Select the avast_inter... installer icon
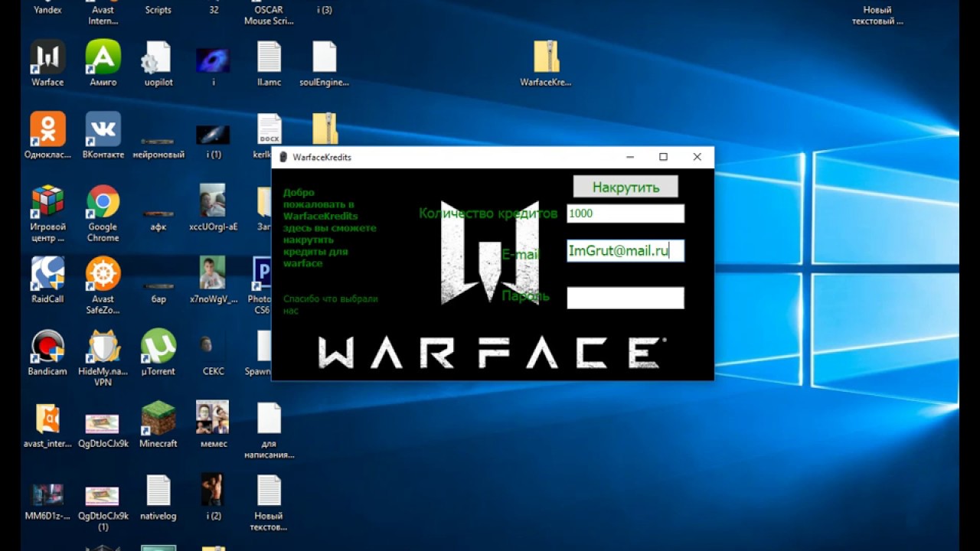 click(x=47, y=425)
